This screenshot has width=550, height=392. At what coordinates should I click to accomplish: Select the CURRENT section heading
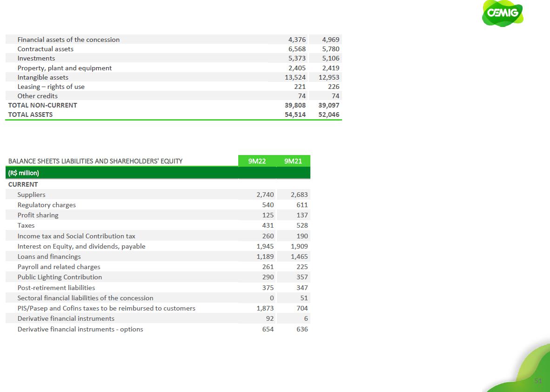pyautogui.click(x=23, y=184)
